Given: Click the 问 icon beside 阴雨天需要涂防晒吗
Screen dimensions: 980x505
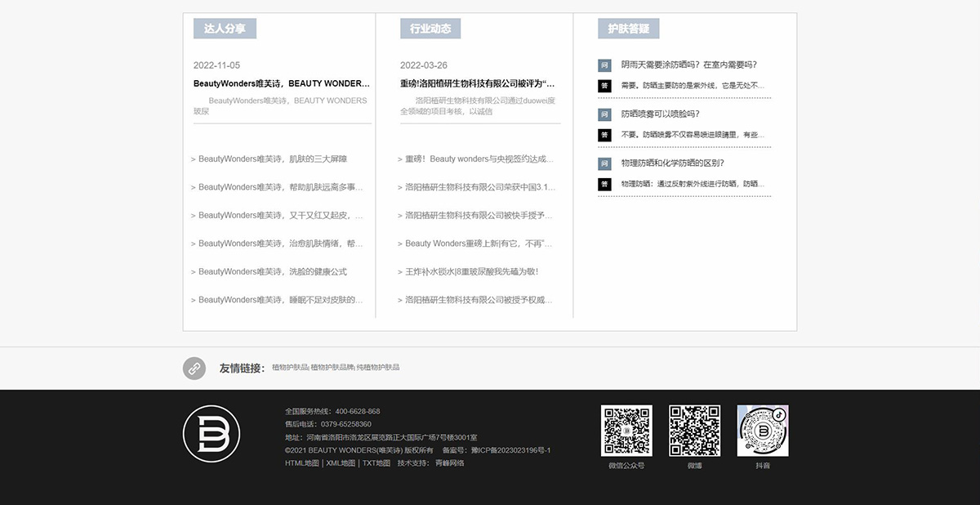Looking at the screenshot, I should [604, 65].
